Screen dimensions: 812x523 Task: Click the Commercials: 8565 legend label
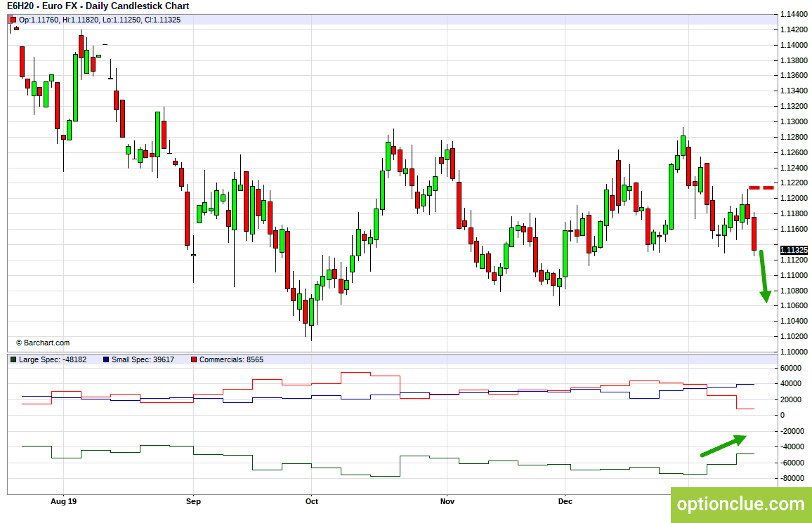coord(232,359)
